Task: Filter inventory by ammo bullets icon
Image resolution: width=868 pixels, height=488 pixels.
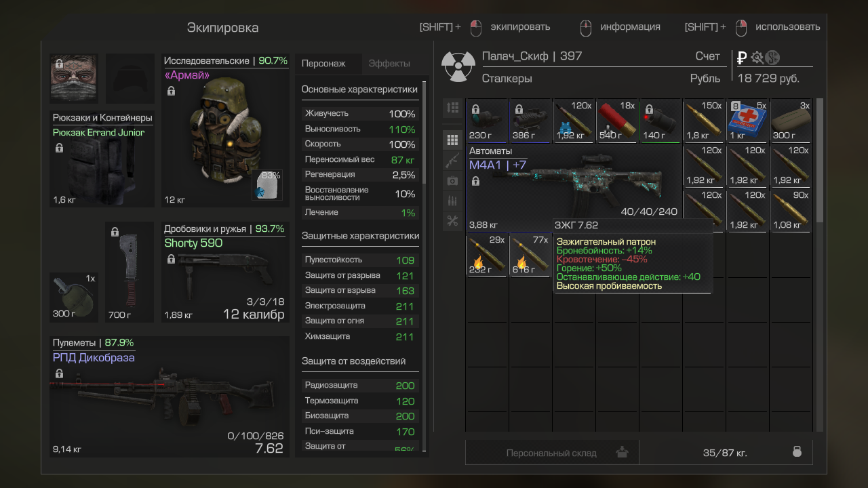Action: pos(452,201)
